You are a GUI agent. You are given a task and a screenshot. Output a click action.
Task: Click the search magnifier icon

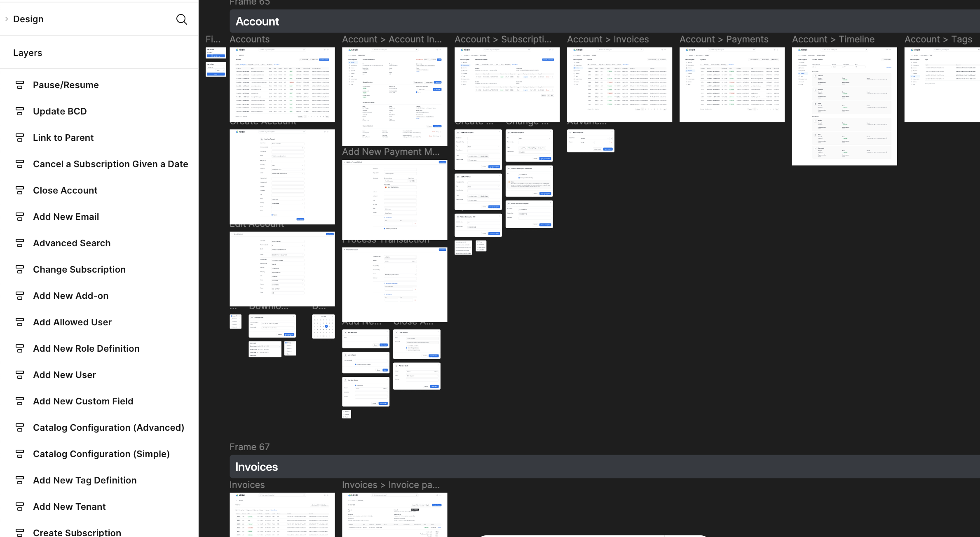click(x=181, y=19)
